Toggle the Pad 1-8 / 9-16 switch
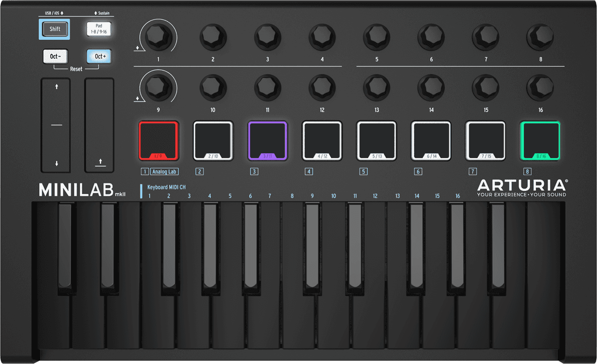 [x=99, y=29]
